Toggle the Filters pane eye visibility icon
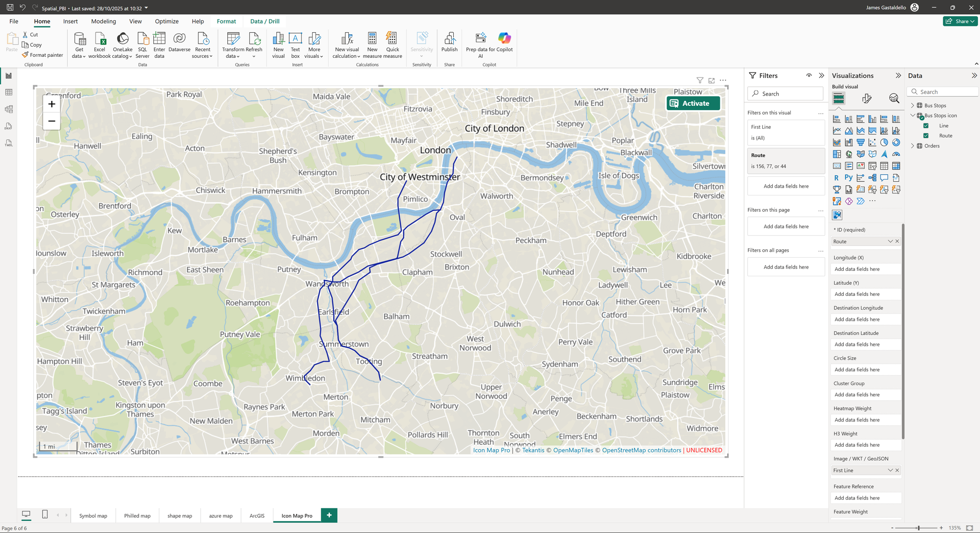This screenshot has height=533, width=980. [809, 75]
